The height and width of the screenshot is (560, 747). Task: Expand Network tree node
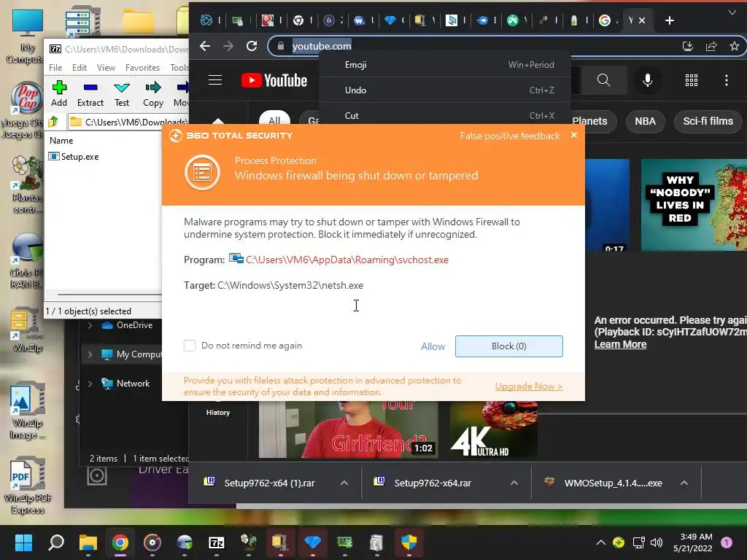(x=90, y=384)
